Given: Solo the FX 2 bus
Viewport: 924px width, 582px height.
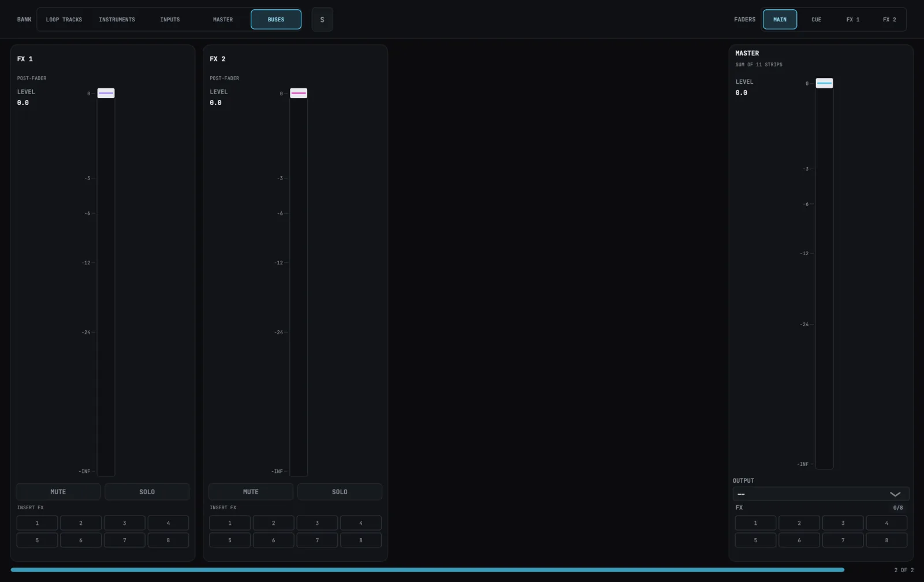Looking at the screenshot, I should pos(340,492).
